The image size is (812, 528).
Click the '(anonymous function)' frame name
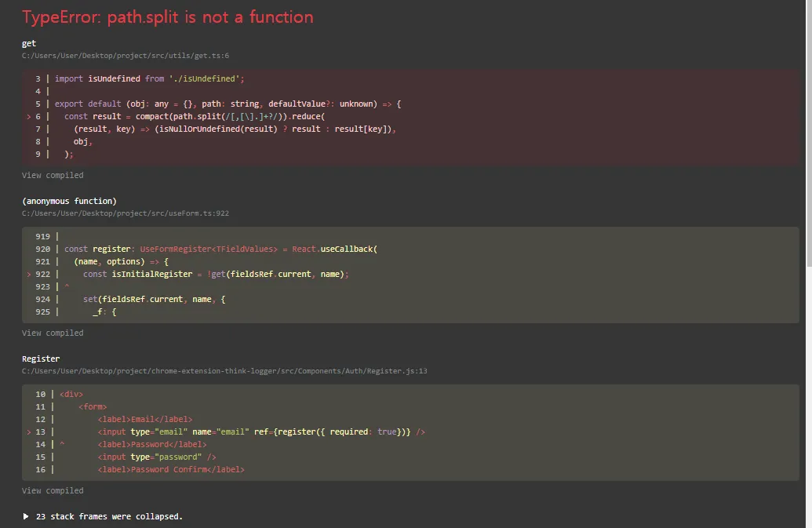[x=69, y=201]
